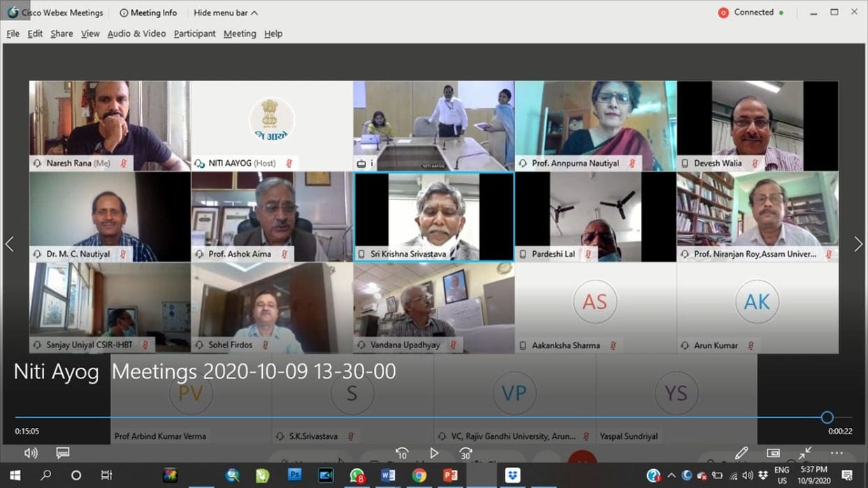Select Naresh Rana (Me) video tile
The height and width of the screenshot is (488, 868).
click(110, 126)
